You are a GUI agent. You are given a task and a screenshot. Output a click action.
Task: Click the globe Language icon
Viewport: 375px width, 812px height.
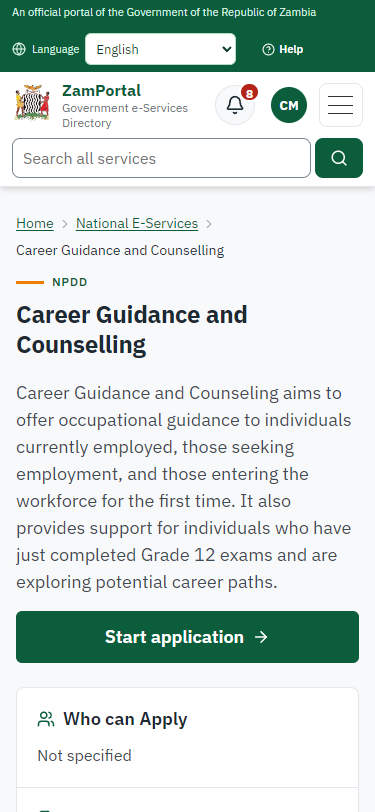[19, 49]
